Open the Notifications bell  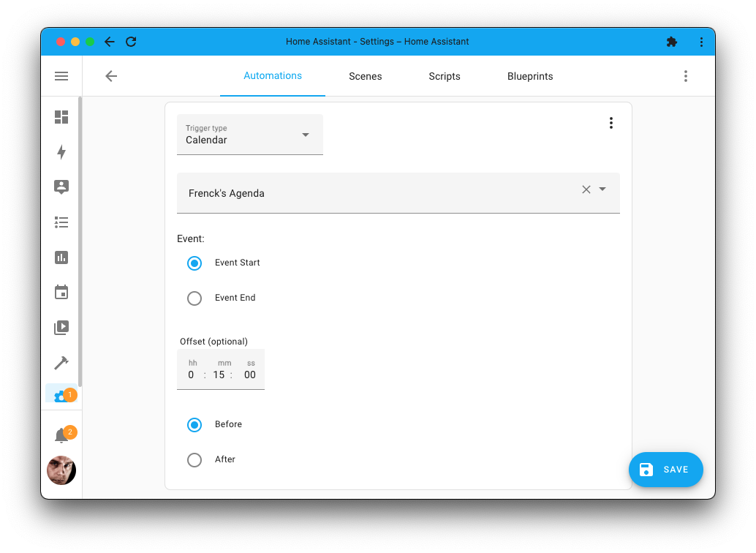tap(61, 432)
